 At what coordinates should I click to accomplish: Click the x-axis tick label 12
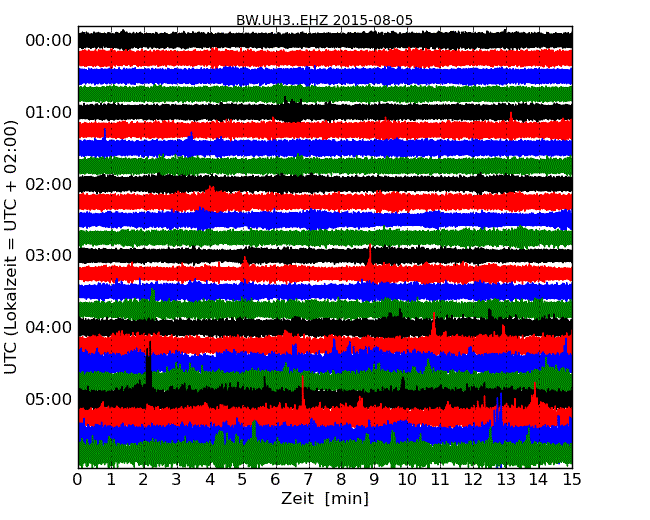[x=473, y=480]
